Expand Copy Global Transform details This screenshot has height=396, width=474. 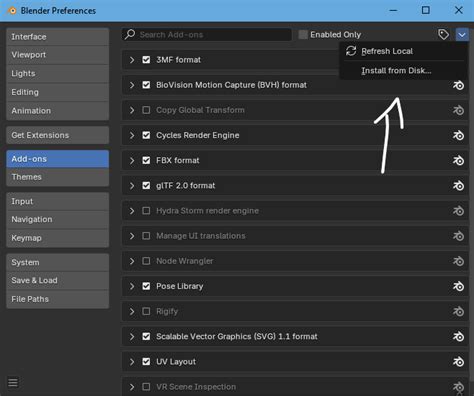pyautogui.click(x=132, y=110)
